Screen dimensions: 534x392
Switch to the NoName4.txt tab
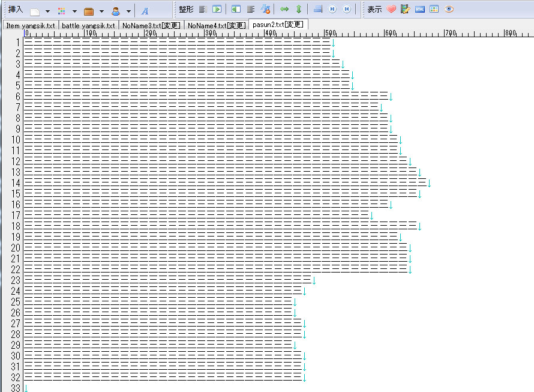tap(216, 26)
